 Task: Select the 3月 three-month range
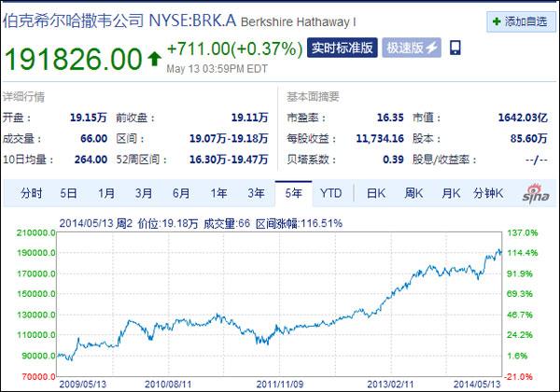[144, 193]
